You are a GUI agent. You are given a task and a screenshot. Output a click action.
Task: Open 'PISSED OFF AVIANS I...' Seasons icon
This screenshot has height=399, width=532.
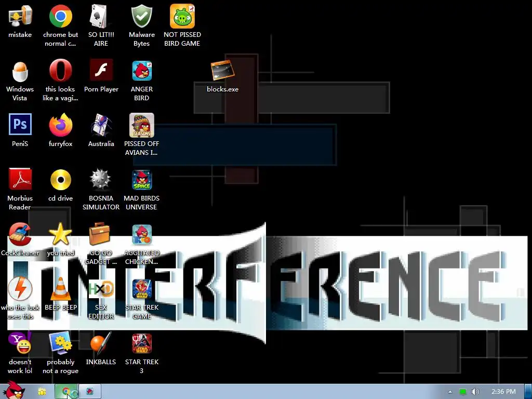[141, 125]
